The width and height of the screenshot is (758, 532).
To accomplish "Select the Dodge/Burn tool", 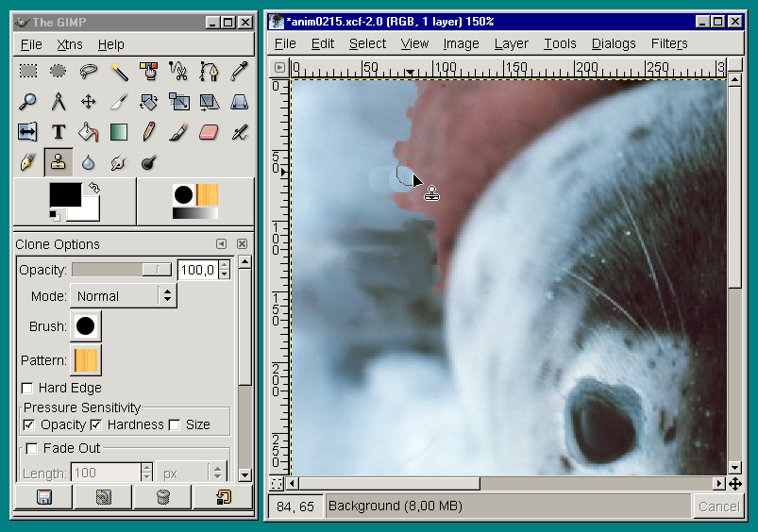I will (x=149, y=162).
